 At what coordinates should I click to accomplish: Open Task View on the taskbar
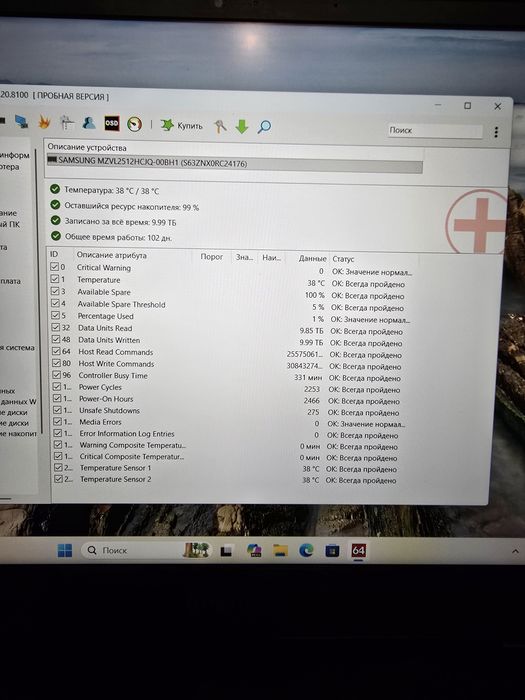pyautogui.click(x=226, y=551)
